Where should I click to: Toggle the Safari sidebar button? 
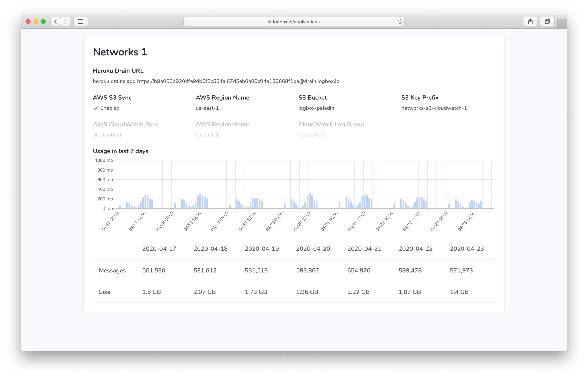[x=81, y=22]
